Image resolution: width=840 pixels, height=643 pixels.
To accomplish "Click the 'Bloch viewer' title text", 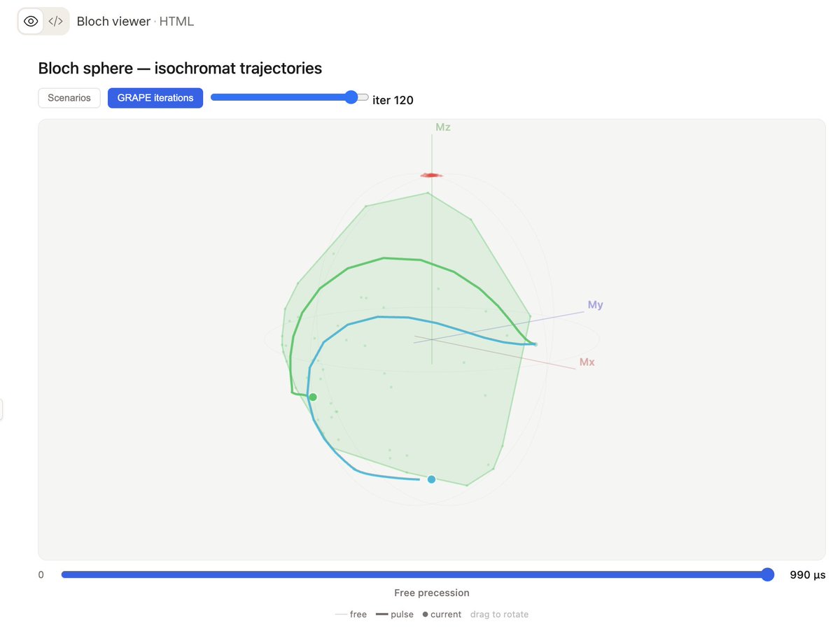I will click(113, 22).
